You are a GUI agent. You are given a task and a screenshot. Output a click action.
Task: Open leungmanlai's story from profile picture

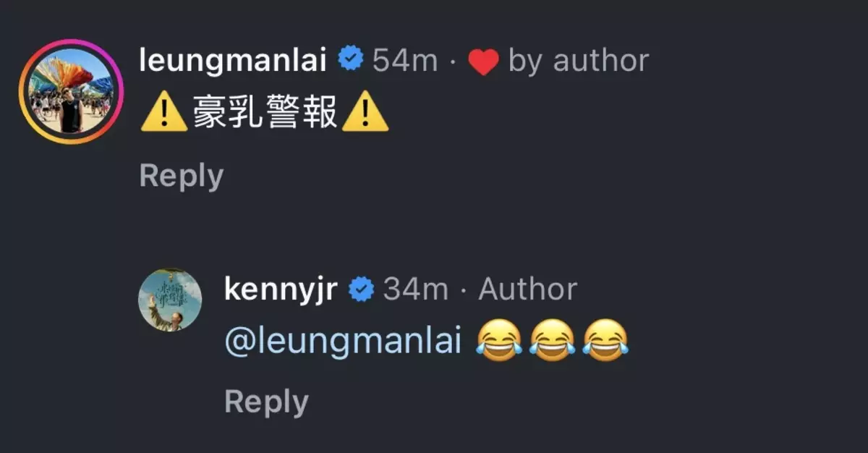[71, 91]
